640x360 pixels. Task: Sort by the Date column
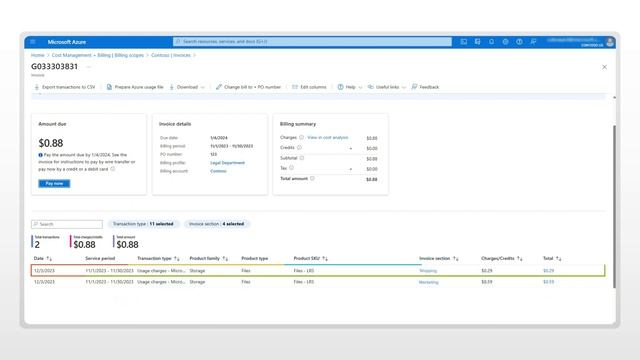click(x=43, y=258)
